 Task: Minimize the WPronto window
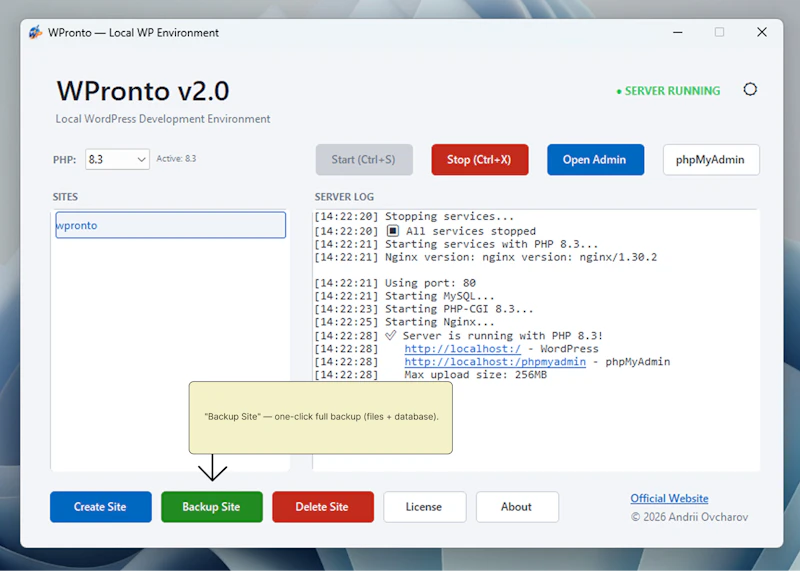tap(678, 32)
